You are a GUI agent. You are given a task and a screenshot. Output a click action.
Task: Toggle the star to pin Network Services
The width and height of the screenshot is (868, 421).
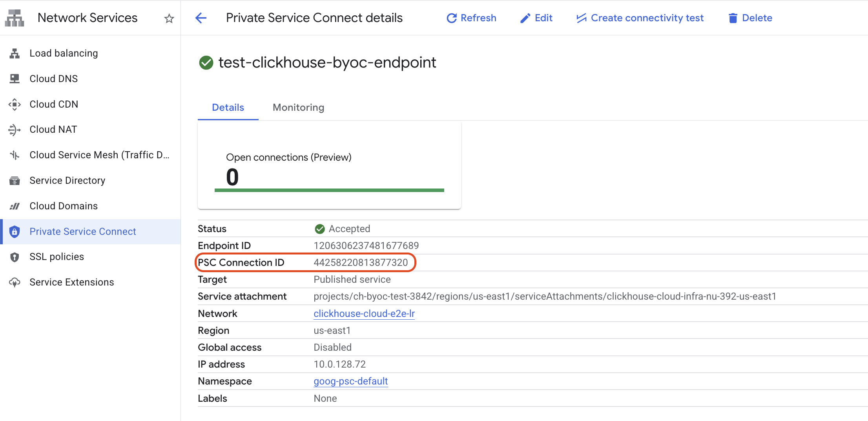click(169, 18)
